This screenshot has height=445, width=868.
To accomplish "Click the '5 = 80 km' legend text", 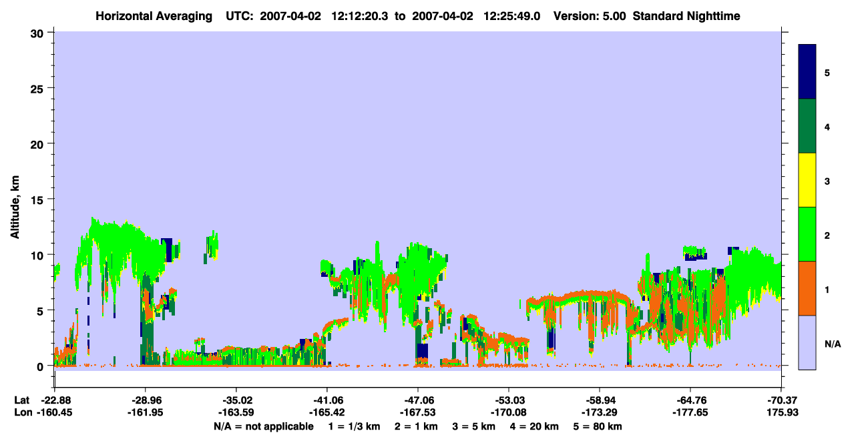I will click(598, 426).
